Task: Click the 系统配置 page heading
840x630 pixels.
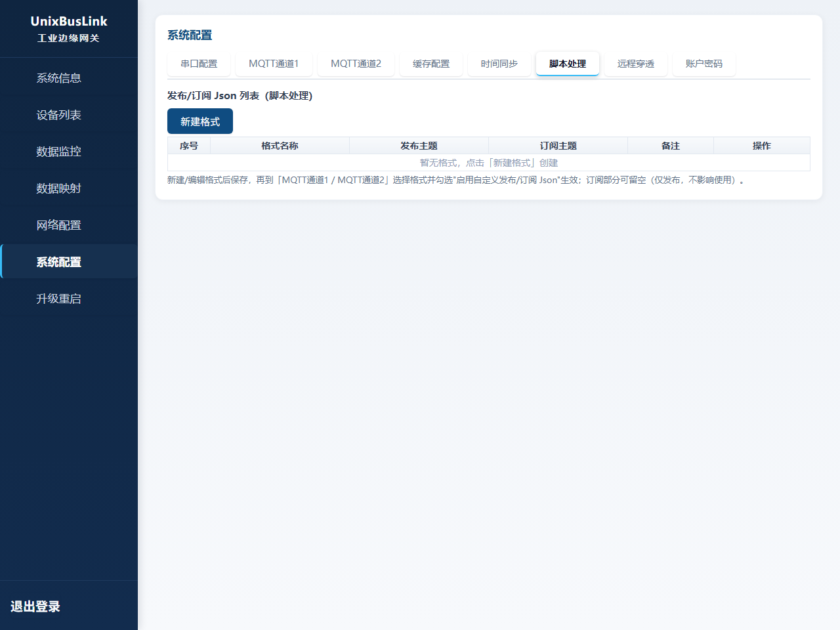Action: 190,35
